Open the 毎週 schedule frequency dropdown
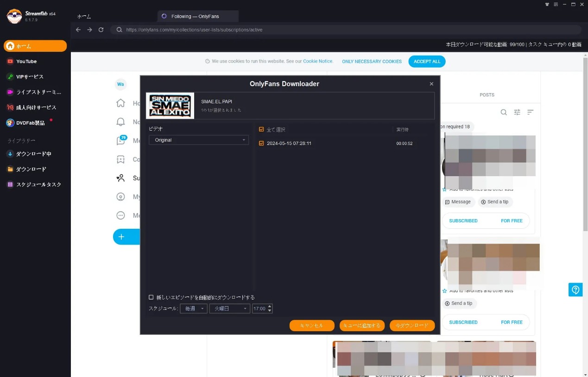588x377 pixels. pos(194,308)
